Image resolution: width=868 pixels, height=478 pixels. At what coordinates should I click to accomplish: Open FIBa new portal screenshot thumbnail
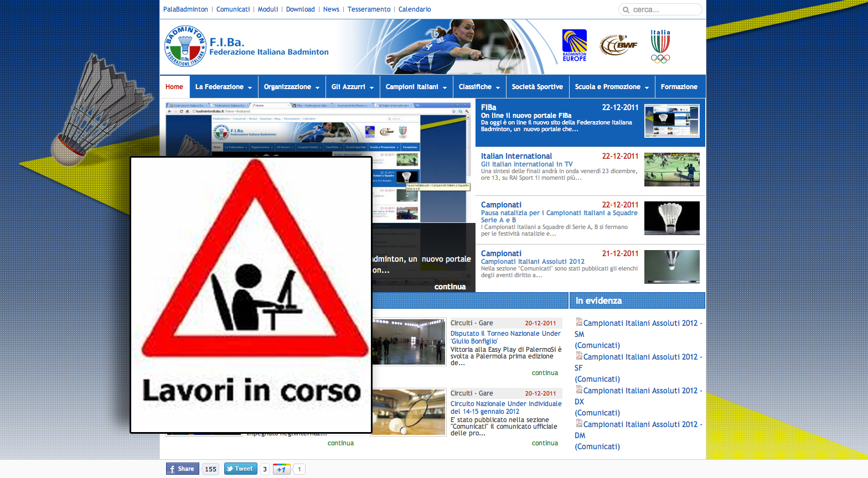[672, 121]
